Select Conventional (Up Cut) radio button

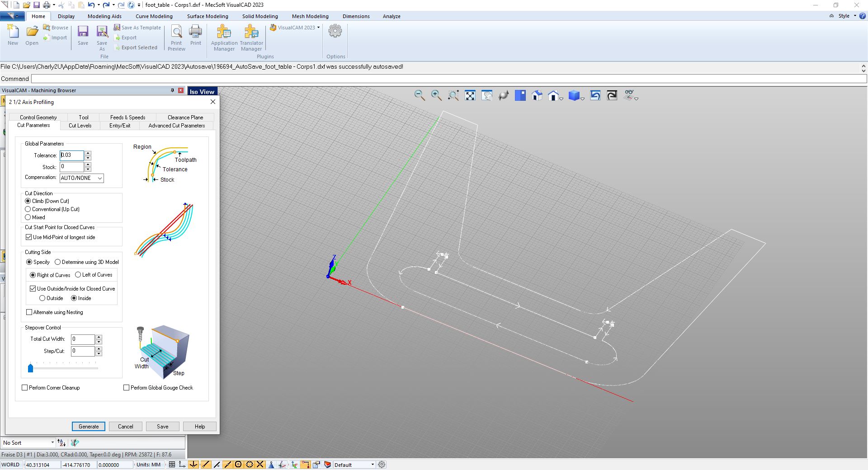pyautogui.click(x=28, y=209)
